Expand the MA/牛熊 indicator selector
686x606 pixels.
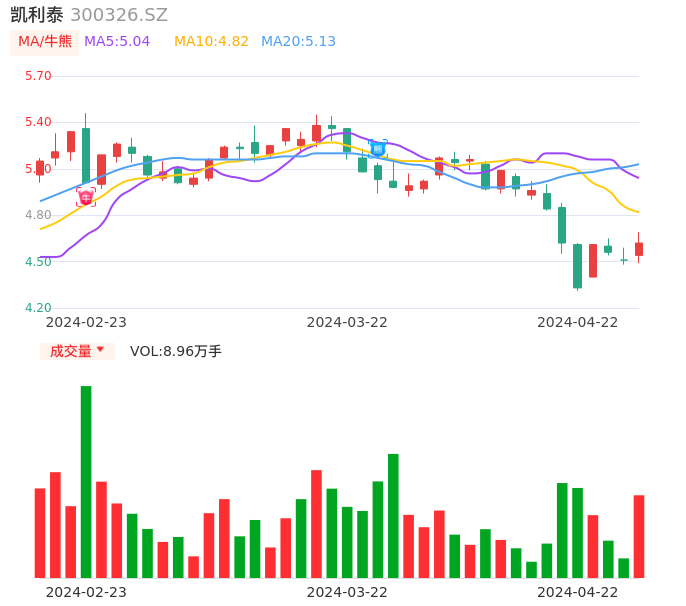pyautogui.click(x=45, y=41)
